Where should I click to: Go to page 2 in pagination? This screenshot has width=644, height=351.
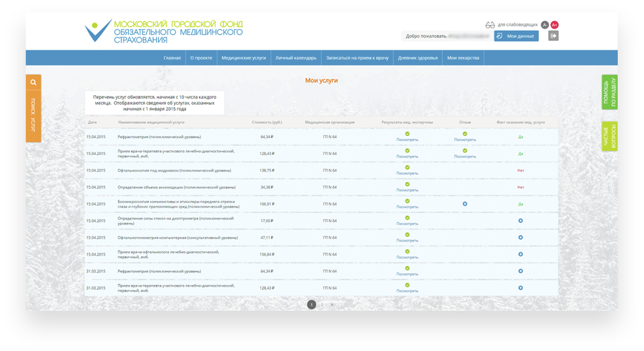(322, 305)
